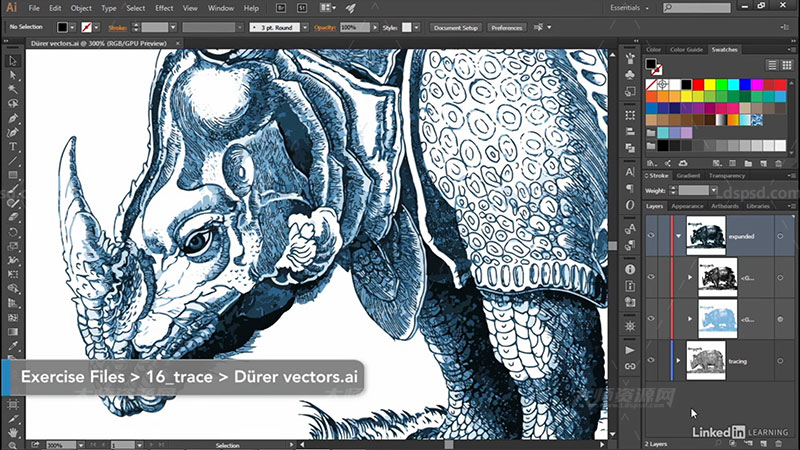This screenshot has height=450, width=800.
Task: Show swatches in list view
Action: 772,65
